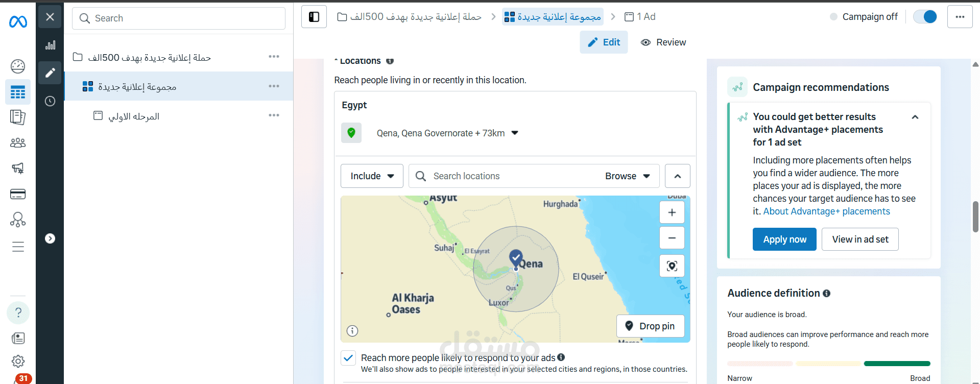The height and width of the screenshot is (384, 980).
Task: Open Ads reporting icon in sidebar
Action: click(x=18, y=117)
